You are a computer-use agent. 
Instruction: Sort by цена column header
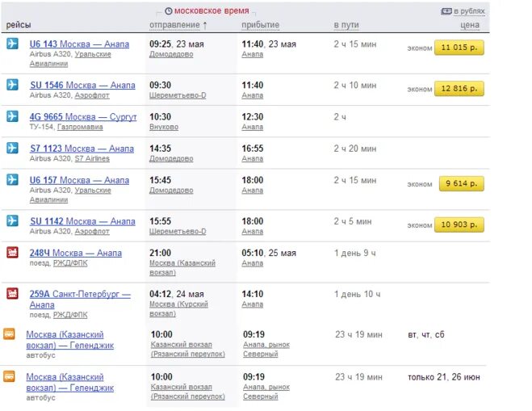(470, 25)
